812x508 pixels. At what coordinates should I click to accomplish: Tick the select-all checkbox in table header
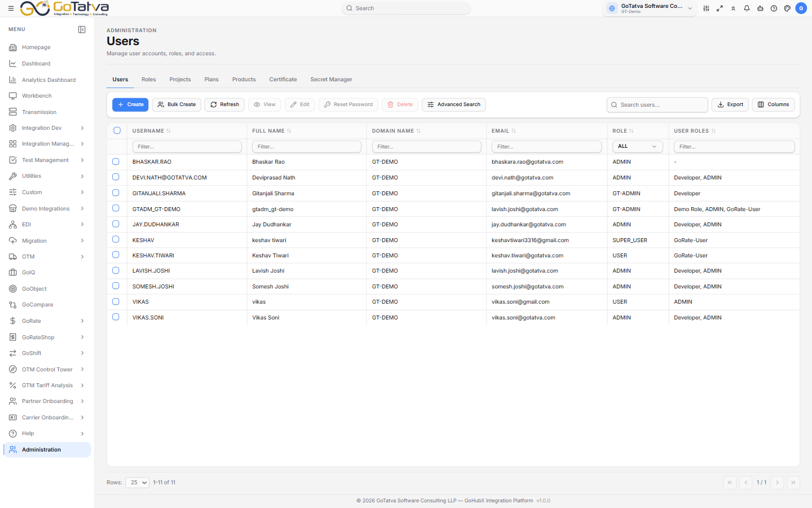coord(117,130)
